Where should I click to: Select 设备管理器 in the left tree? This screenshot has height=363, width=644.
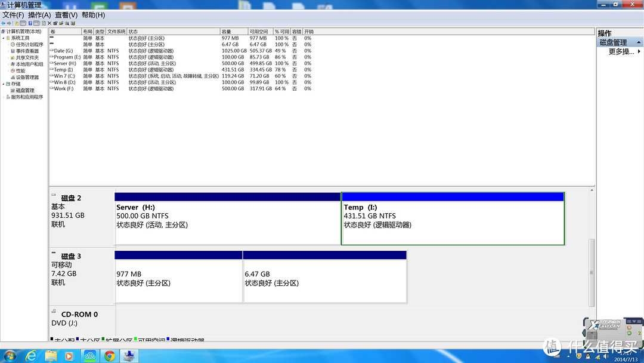pyautogui.click(x=27, y=77)
